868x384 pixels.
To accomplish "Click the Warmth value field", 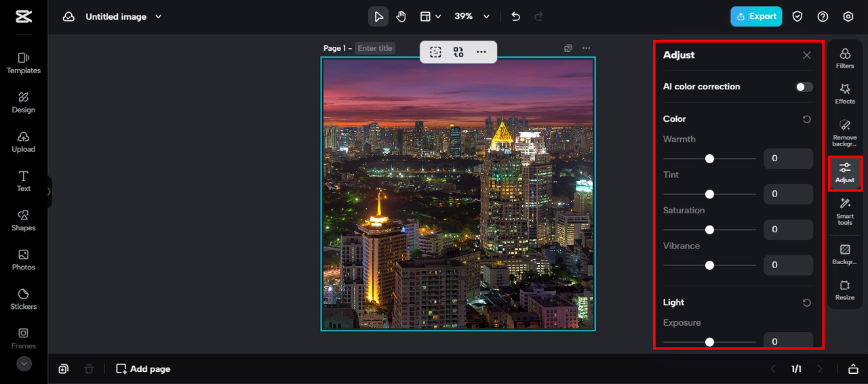I will click(x=788, y=158).
